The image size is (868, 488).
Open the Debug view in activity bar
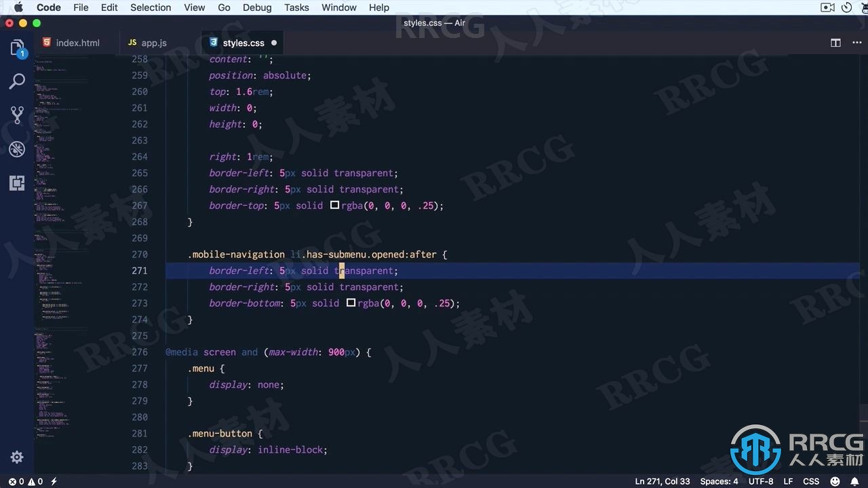point(17,149)
